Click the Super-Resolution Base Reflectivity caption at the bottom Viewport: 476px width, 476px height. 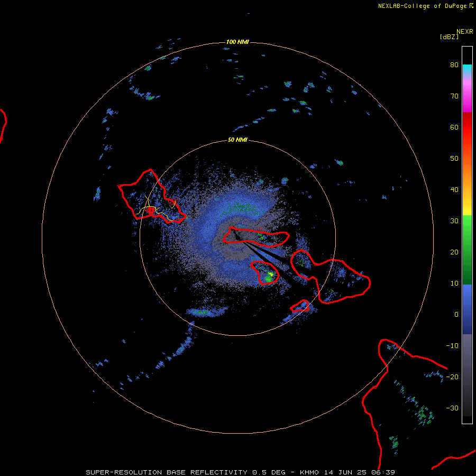240,472
